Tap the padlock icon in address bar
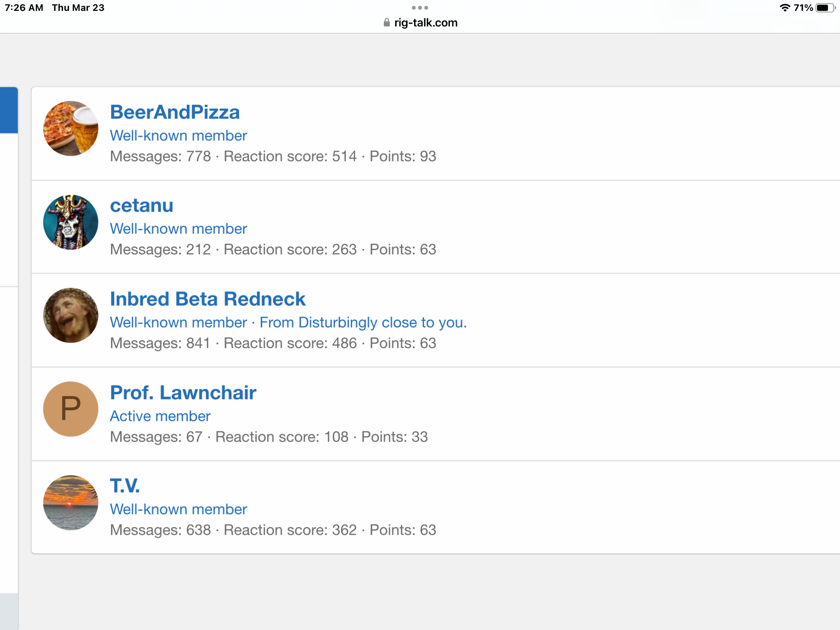Image resolution: width=840 pixels, height=630 pixels. [387, 23]
